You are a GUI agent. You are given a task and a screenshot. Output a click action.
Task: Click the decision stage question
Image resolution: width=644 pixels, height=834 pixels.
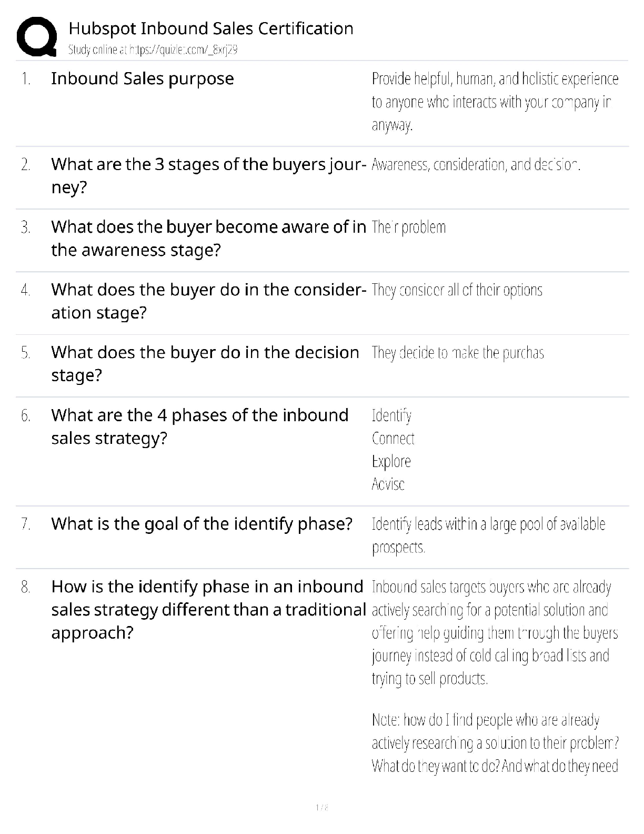click(205, 363)
